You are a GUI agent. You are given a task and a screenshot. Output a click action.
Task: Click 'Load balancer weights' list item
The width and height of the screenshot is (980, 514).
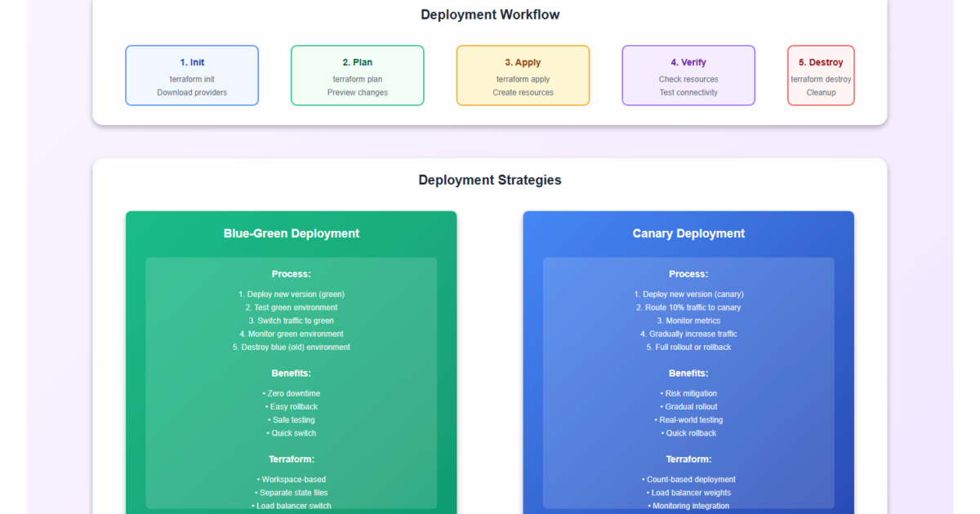coord(688,493)
